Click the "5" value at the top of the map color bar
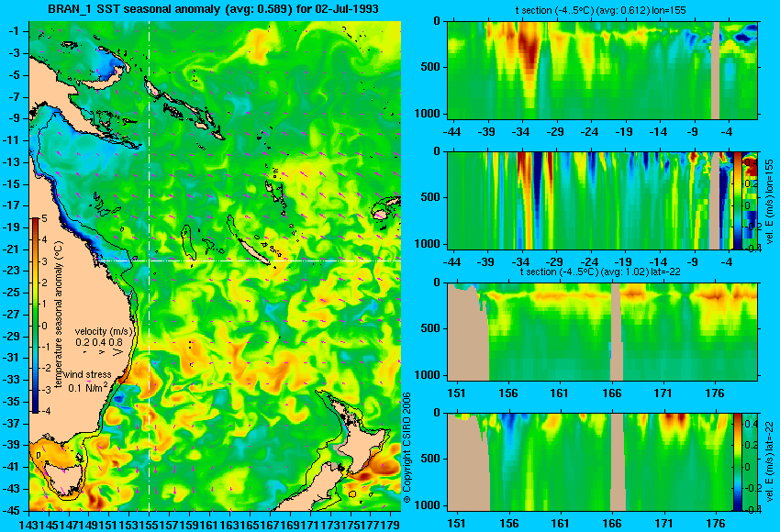This screenshot has height=532, width=780. coord(44,218)
